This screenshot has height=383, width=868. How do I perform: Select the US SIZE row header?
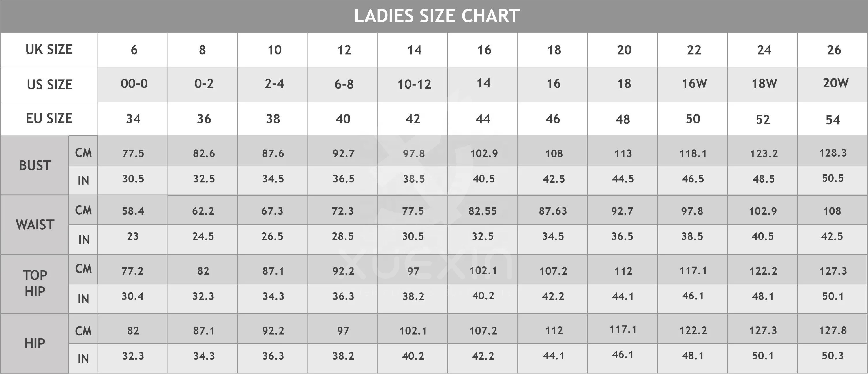[x=49, y=85]
